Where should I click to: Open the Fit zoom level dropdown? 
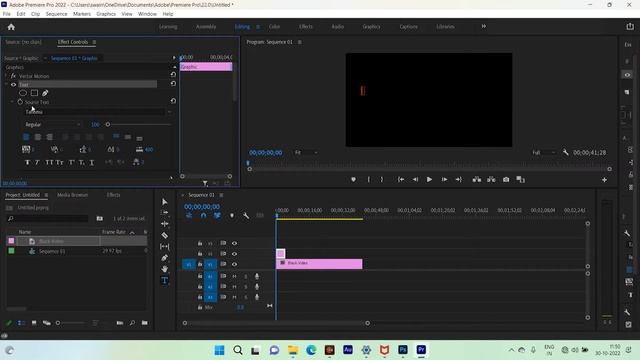(306, 152)
